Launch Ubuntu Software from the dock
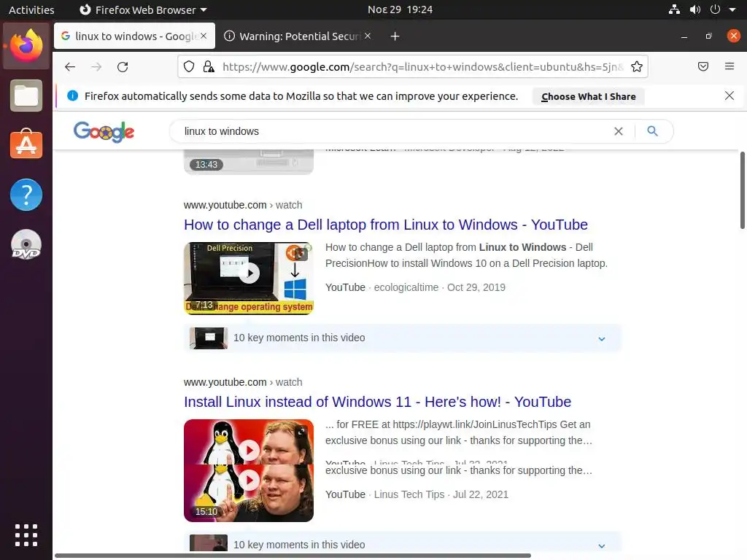This screenshot has height=560, width=747. [26, 145]
